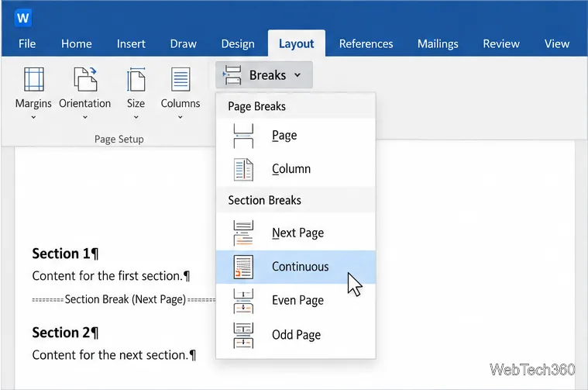The image size is (588, 390).
Task: Switch to the Design tab
Action: click(x=238, y=44)
